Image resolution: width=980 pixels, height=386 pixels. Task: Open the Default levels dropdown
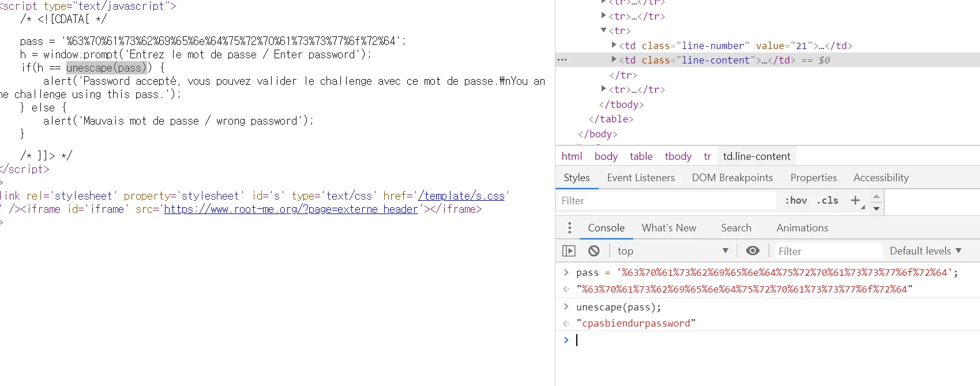click(x=925, y=251)
